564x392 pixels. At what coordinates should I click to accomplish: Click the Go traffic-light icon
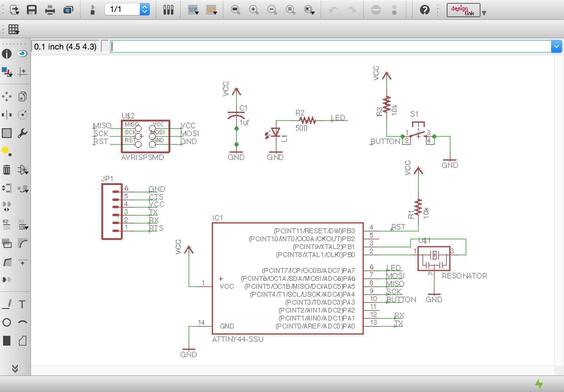coord(394,10)
